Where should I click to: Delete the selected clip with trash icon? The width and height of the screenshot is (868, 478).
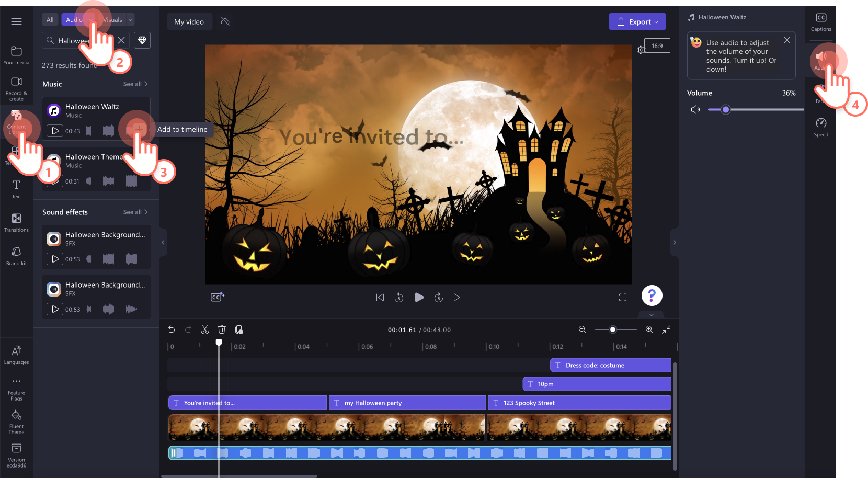(x=222, y=329)
